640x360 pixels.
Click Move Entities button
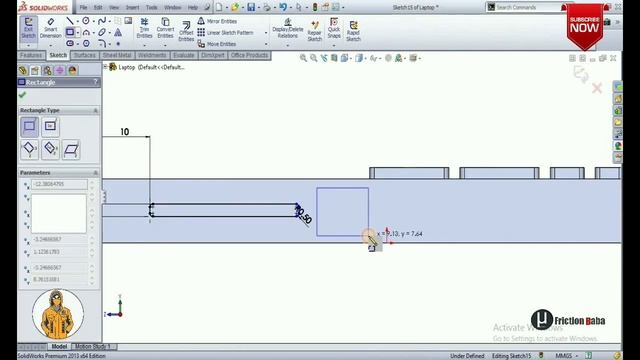point(217,44)
